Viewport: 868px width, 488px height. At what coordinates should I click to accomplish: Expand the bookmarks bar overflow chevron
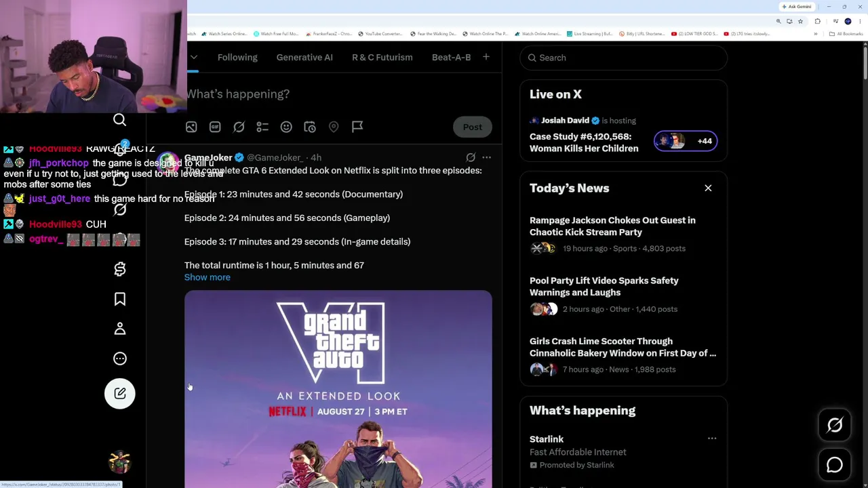click(x=815, y=34)
